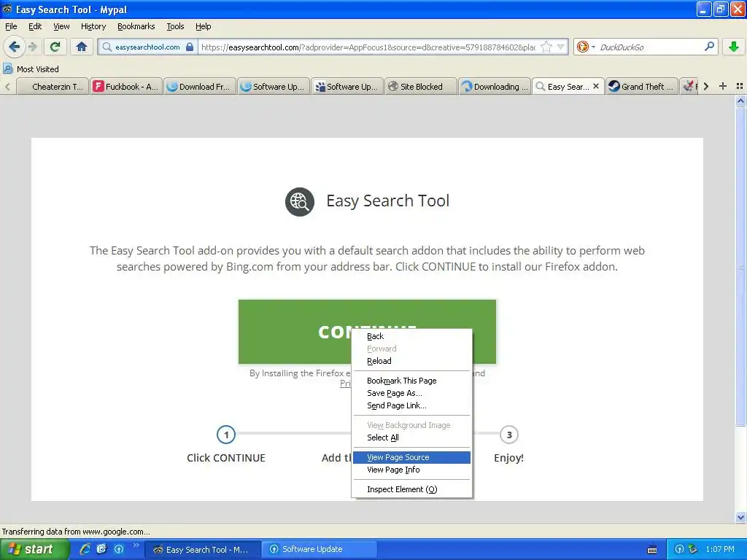The width and height of the screenshot is (747, 560).
Task: Open the Tools menu
Action: tap(175, 27)
